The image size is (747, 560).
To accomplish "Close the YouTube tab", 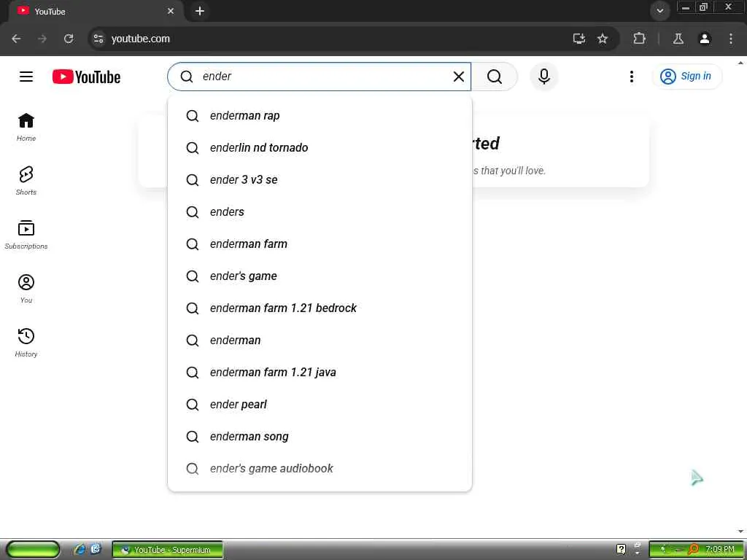I will (x=171, y=11).
